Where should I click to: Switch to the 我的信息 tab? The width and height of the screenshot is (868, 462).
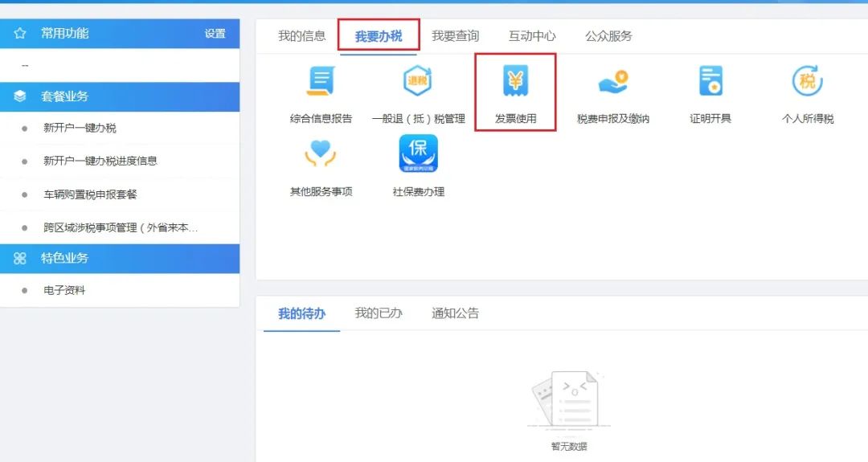pos(302,36)
